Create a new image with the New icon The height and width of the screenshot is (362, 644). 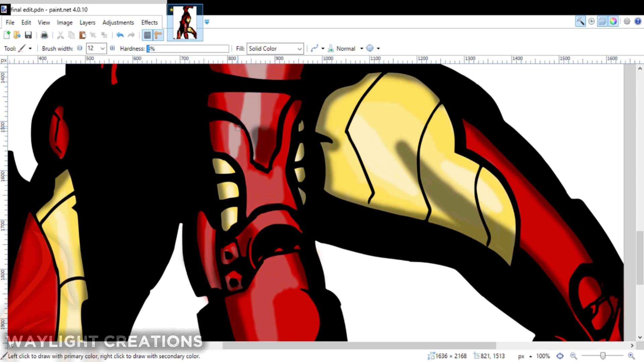[x=7, y=35]
